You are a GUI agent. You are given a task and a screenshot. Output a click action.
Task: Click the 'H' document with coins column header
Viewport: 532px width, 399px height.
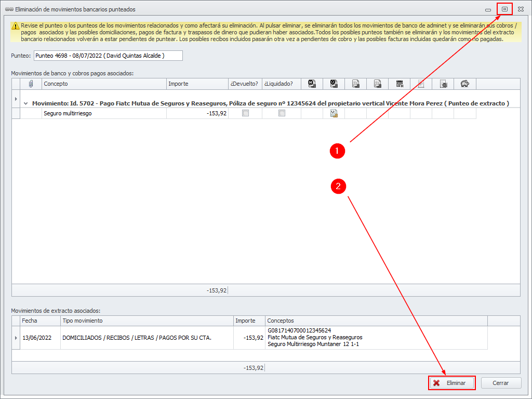[x=312, y=84]
